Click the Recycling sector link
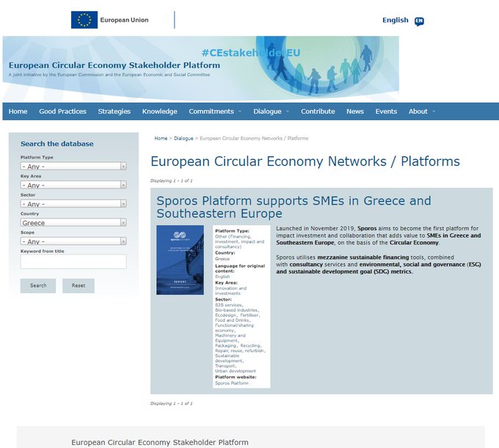 (250, 345)
